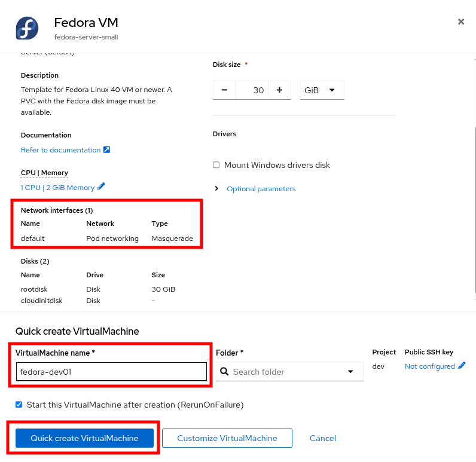Click the dialog vertical scrollbar

474,210
